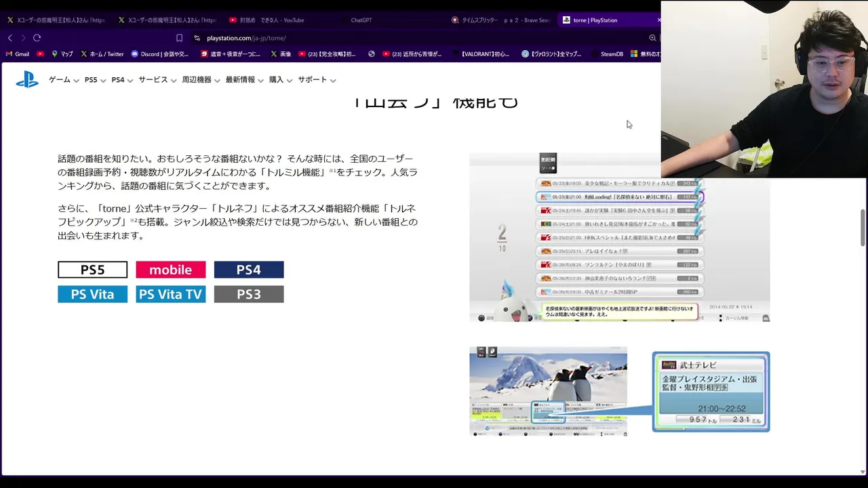Expand the サービス menu dropdown
The height and width of the screenshot is (488, 868).
tap(157, 80)
